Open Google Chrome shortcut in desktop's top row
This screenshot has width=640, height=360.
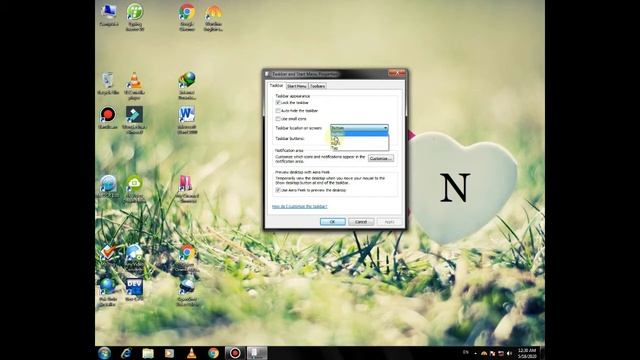coord(187,17)
